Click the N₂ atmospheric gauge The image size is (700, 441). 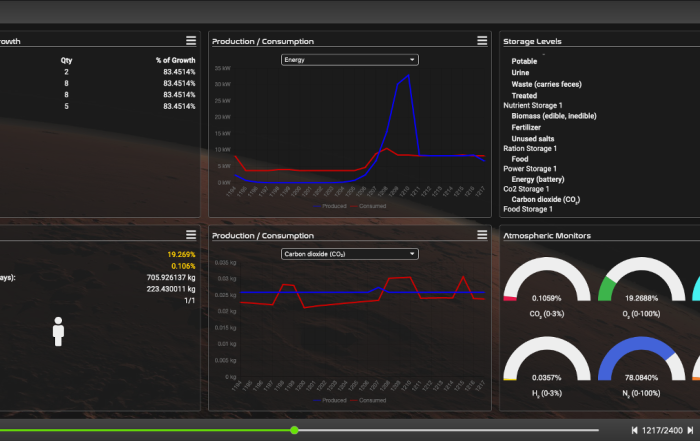(x=634, y=363)
